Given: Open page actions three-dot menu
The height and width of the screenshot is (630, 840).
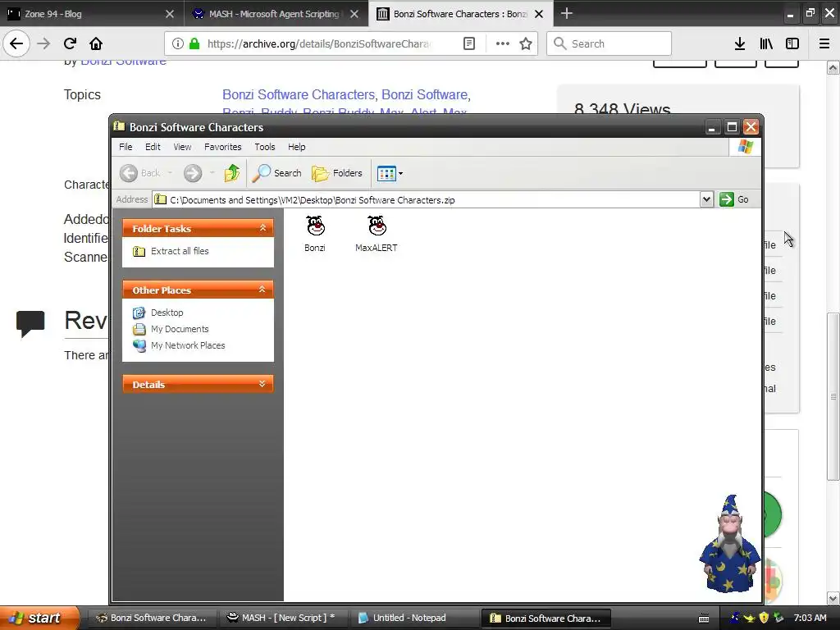Looking at the screenshot, I should pos(503,44).
